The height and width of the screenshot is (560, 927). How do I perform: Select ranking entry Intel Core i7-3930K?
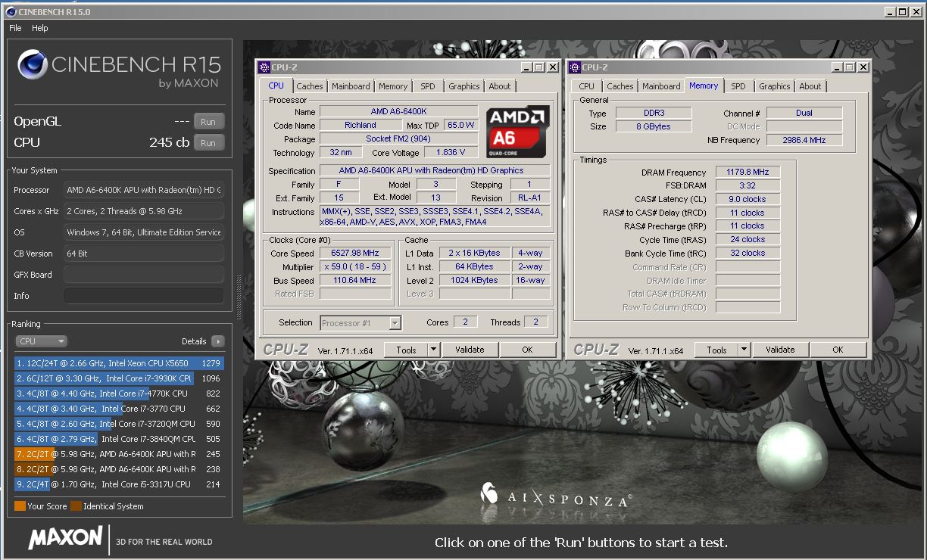point(119,378)
